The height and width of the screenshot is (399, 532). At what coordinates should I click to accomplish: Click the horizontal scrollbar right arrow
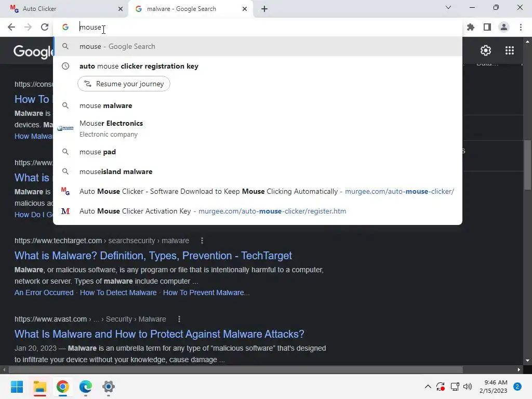519,369
